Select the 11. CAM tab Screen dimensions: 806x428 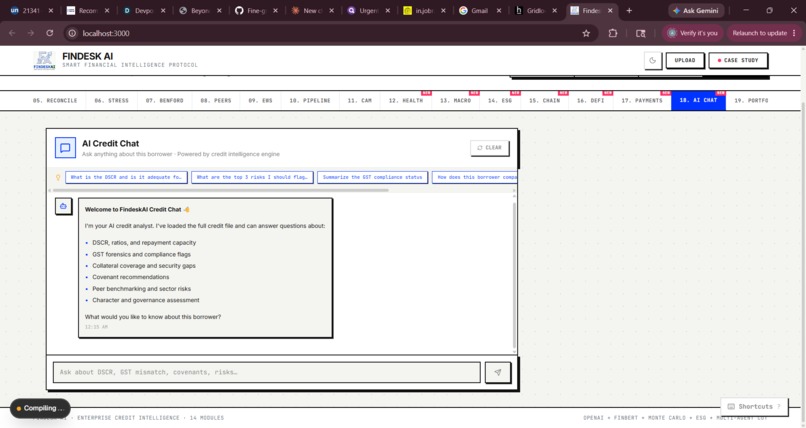pyautogui.click(x=359, y=101)
